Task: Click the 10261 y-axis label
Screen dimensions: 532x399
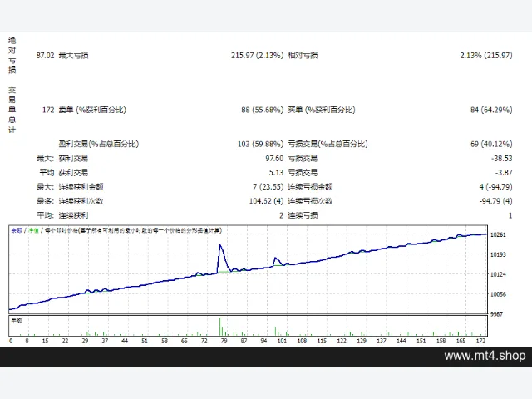Action: [498, 234]
